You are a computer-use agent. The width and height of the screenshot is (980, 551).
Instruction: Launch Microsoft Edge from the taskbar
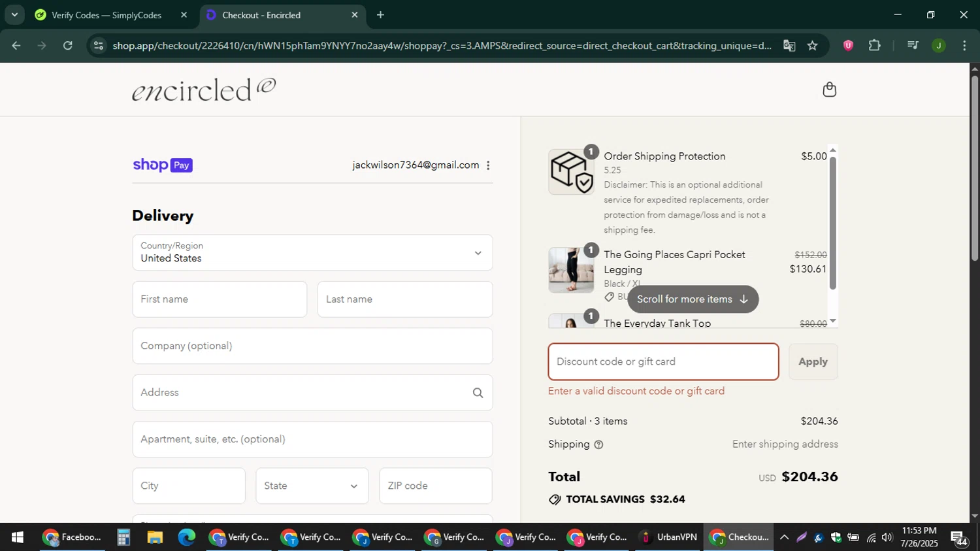pos(187,537)
